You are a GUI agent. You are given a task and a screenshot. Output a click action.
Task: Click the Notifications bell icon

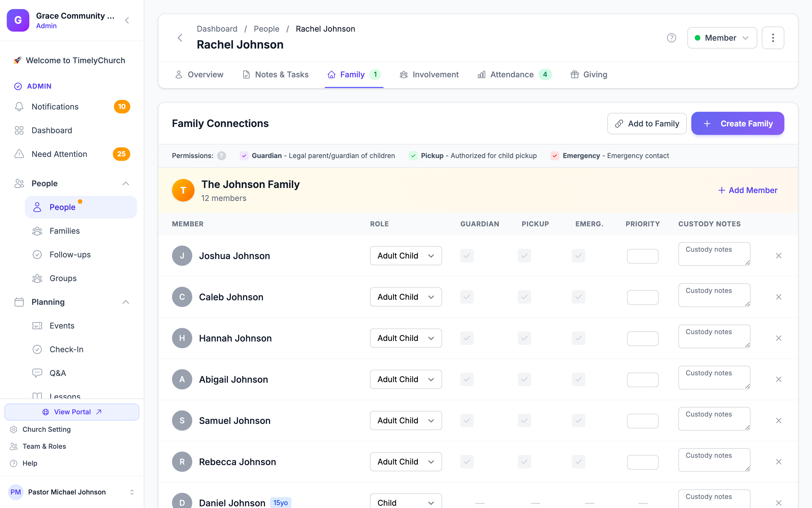coord(19,107)
